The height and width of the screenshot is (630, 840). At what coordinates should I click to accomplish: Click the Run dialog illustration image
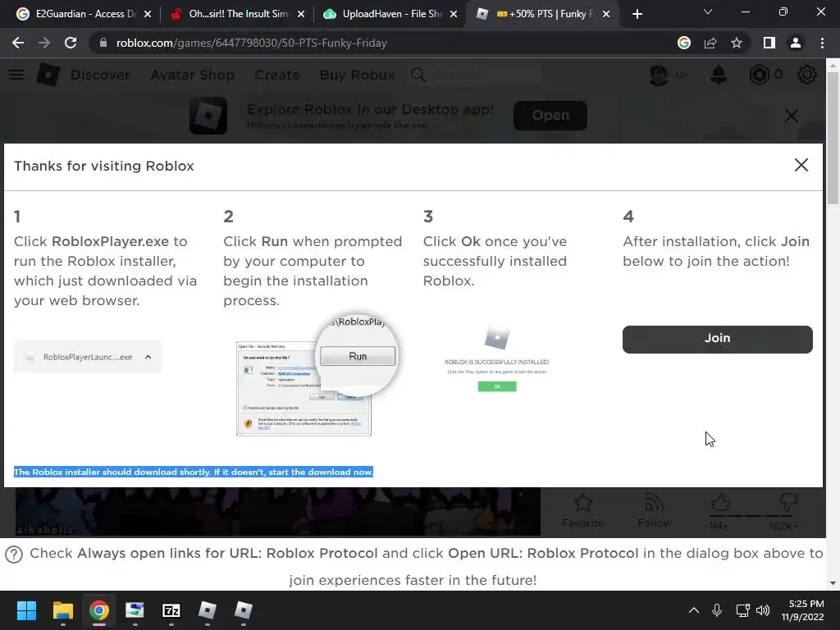316,375
